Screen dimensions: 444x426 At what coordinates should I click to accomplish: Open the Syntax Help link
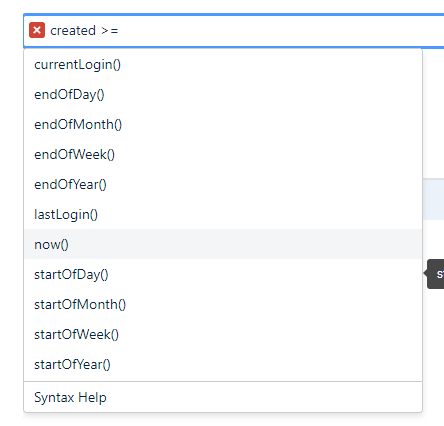coord(70,397)
